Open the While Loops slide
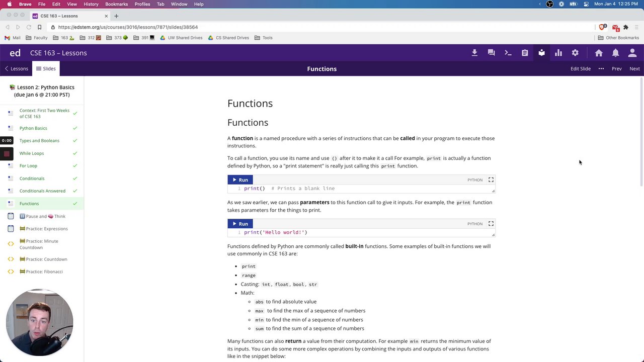 tap(42, 153)
